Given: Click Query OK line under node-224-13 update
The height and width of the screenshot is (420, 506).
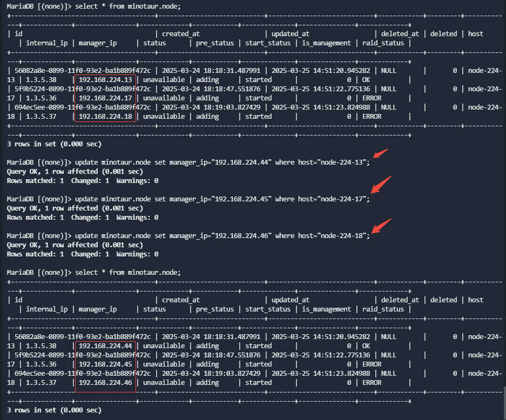Looking at the screenshot, I should [x=75, y=172].
